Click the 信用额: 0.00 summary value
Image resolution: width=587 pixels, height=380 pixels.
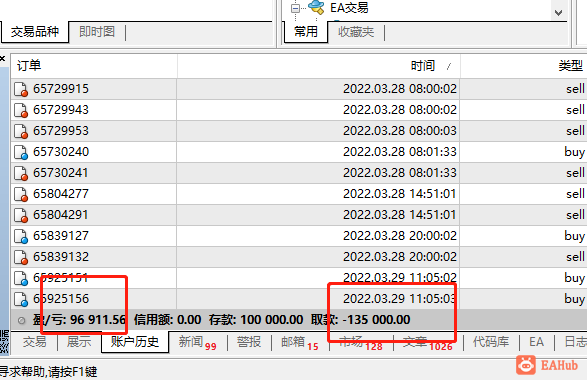(x=167, y=320)
